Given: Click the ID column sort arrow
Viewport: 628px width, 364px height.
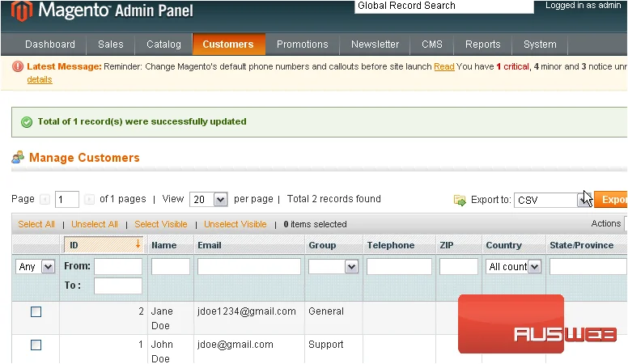Looking at the screenshot, I should point(138,243).
